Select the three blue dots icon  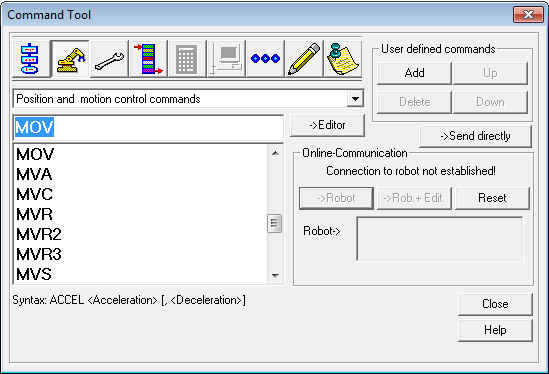(x=265, y=58)
